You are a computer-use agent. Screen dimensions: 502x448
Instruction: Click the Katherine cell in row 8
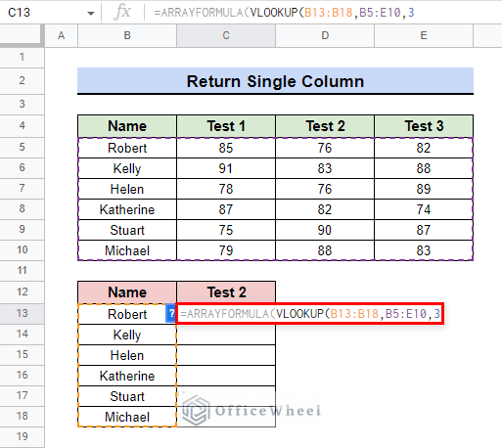(x=127, y=209)
